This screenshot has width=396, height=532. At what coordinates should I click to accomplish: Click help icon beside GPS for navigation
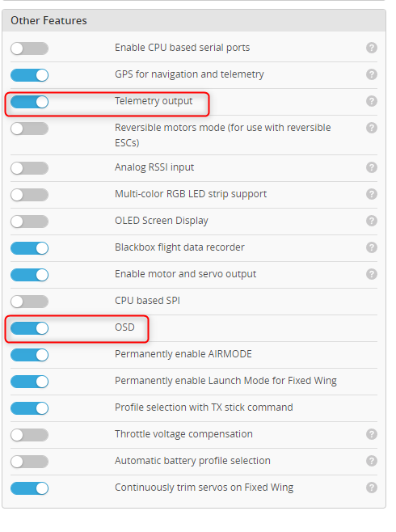tap(372, 74)
